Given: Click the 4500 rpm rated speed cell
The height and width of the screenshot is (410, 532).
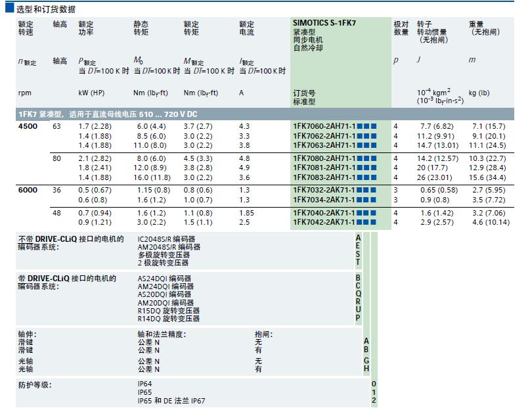Looking at the screenshot, I should point(28,125).
